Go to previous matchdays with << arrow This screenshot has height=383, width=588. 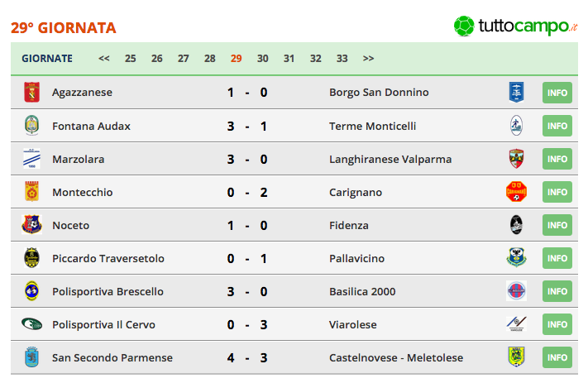click(x=104, y=59)
